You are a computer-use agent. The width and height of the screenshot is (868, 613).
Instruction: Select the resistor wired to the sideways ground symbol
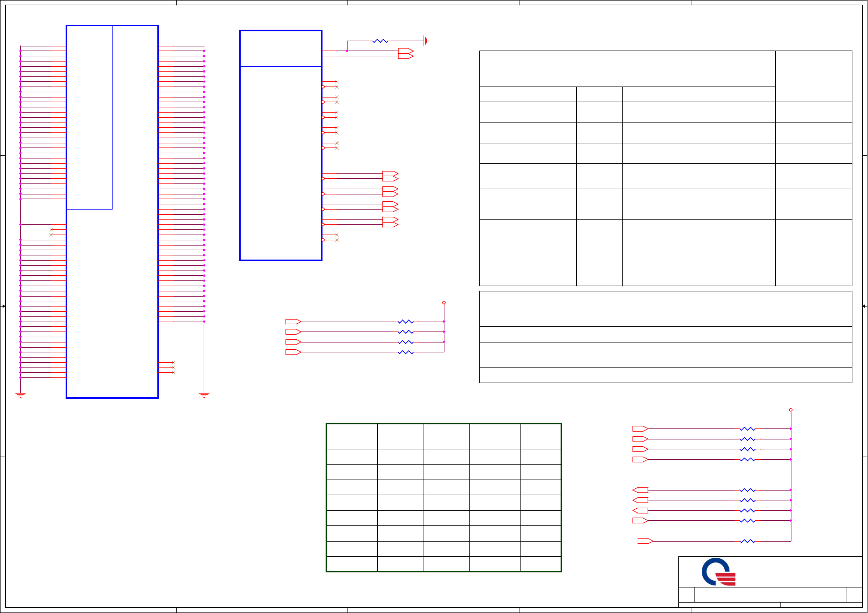click(380, 41)
